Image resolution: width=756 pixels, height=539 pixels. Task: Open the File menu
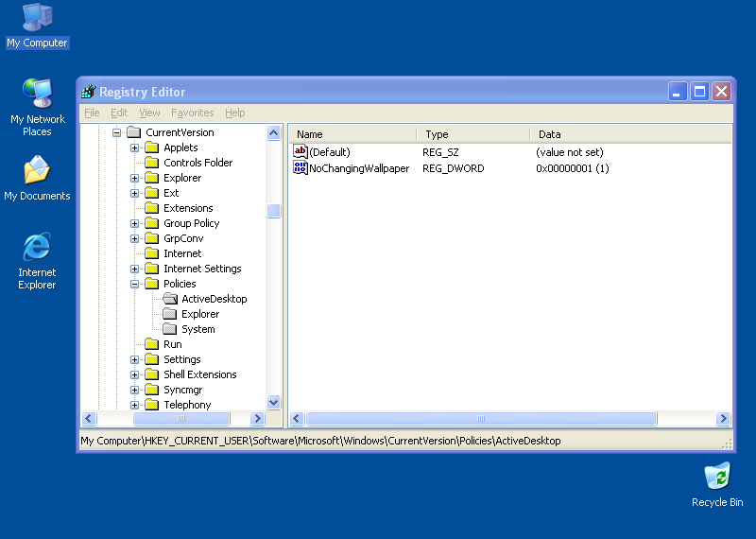[92, 113]
